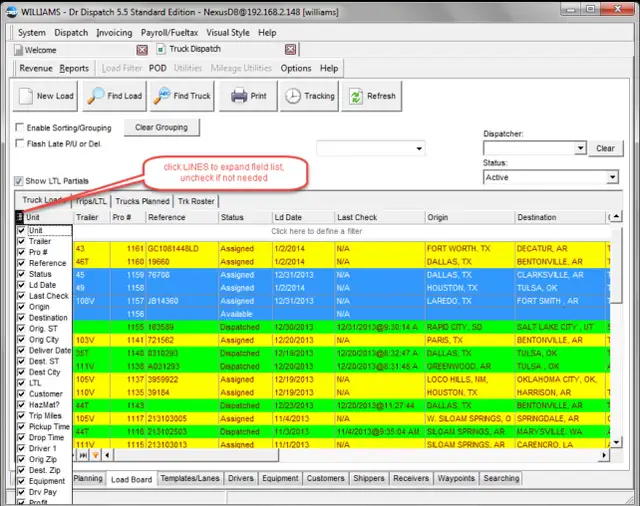
Task: Print the current load board
Action: pyautogui.click(x=249, y=96)
